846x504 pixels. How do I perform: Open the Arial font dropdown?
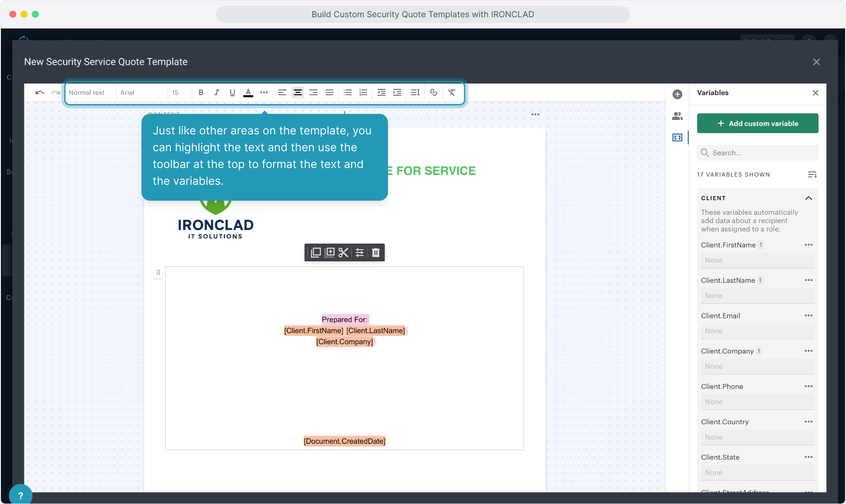click(x=140, y=92)
